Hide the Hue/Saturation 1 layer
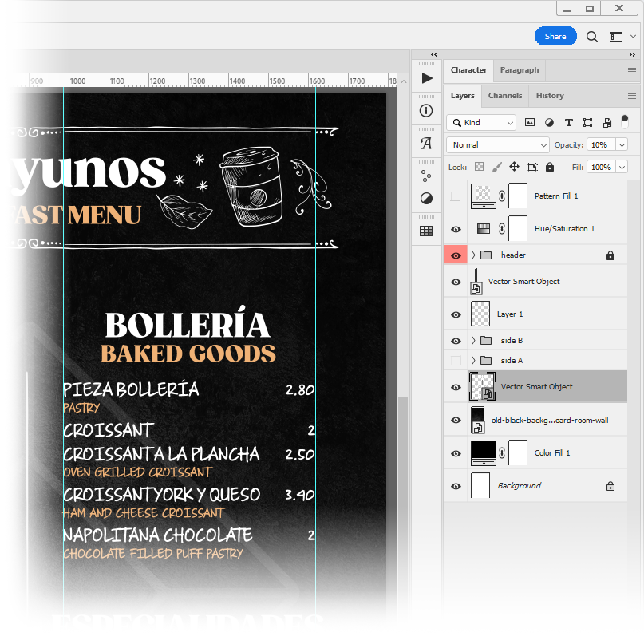 456,229
